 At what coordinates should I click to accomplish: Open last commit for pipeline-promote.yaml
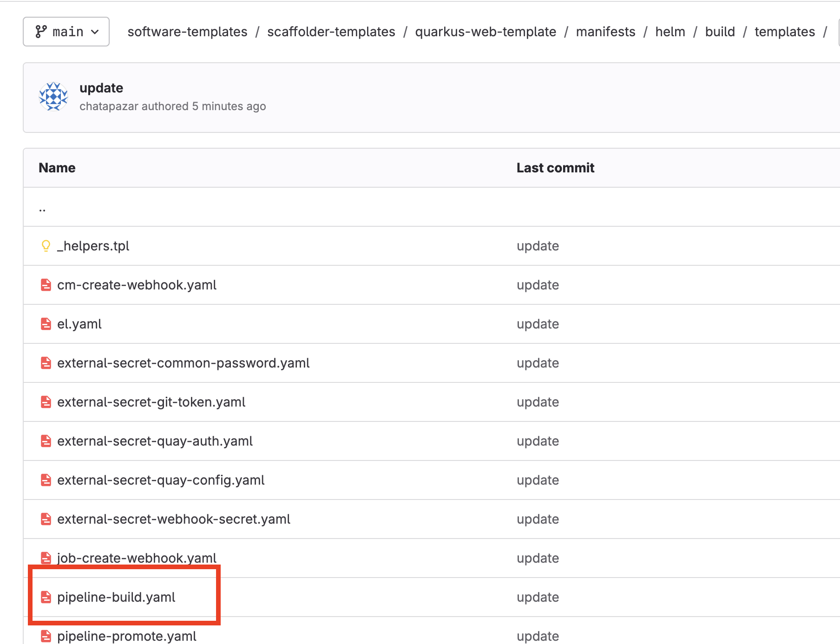(x=538, y=636)
